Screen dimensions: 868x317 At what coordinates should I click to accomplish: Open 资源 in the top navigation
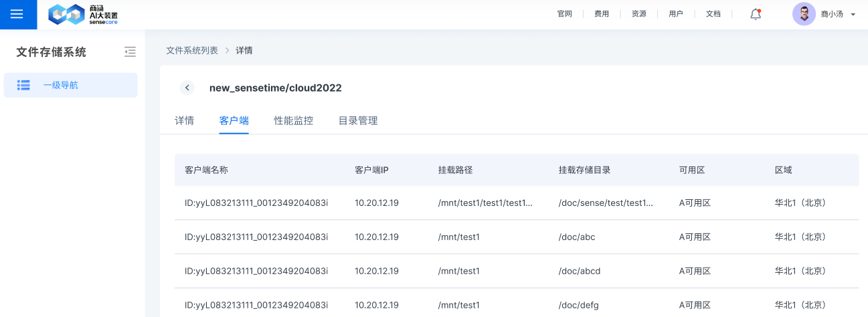pyautogui.click(x=639, y=14)
